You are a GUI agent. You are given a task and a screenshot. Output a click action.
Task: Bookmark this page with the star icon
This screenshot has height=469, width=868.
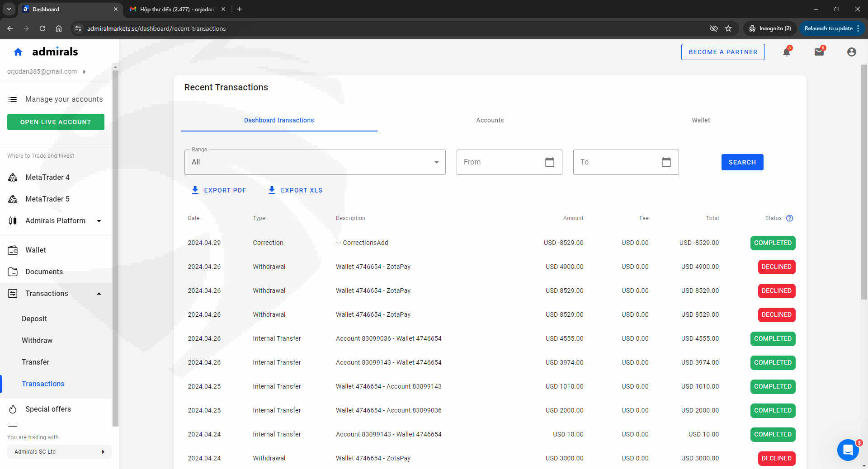pyautogui.click(x=728, y=28)
